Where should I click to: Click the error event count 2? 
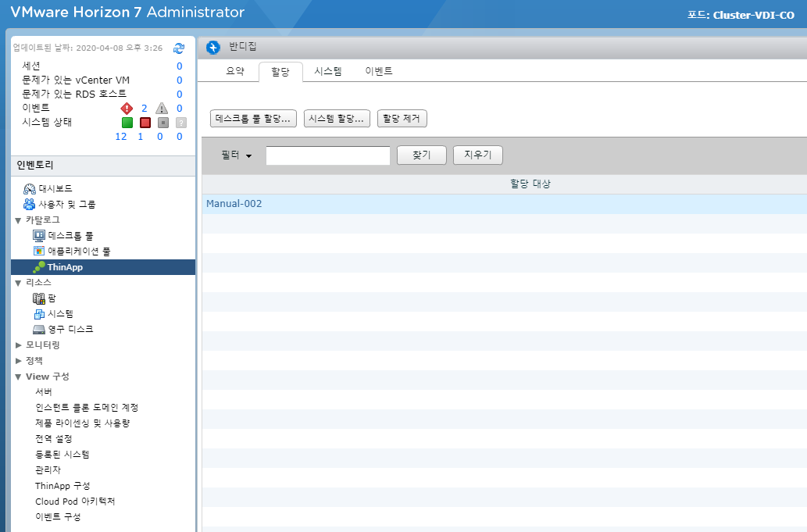pos(144,108)
